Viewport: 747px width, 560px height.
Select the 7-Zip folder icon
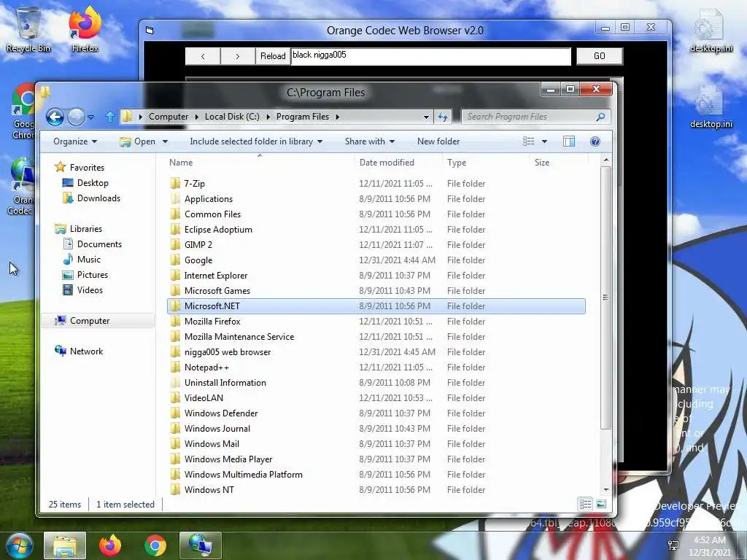[x=175, y=183]
